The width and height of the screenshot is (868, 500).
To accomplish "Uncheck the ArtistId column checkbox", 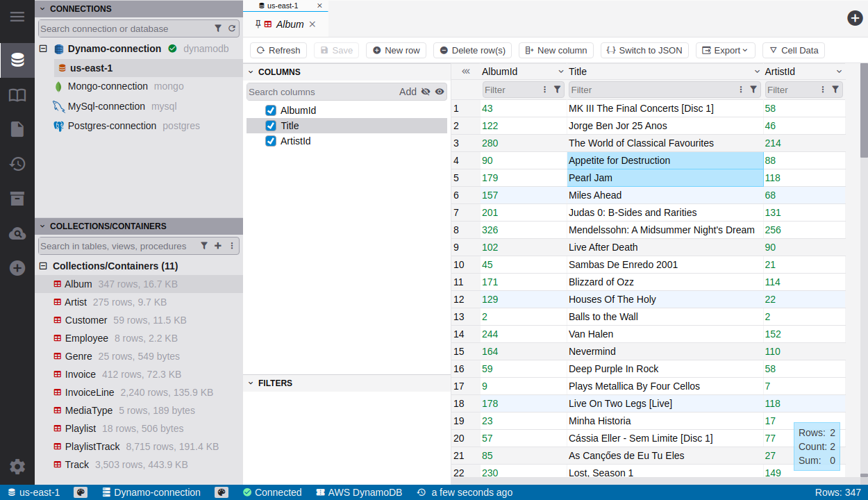I will coord(271,141).
